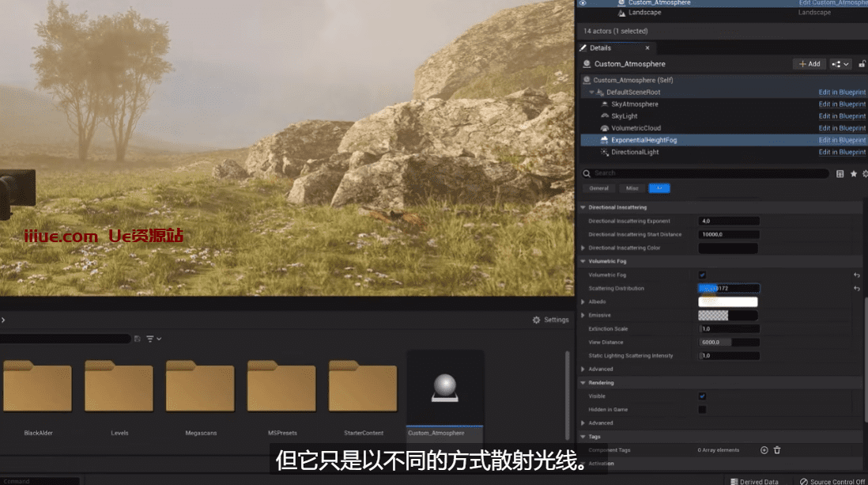Click the lock icon in Details panel
The width and height of the screenshot is (868, 485).
click(x=862, y=64)
